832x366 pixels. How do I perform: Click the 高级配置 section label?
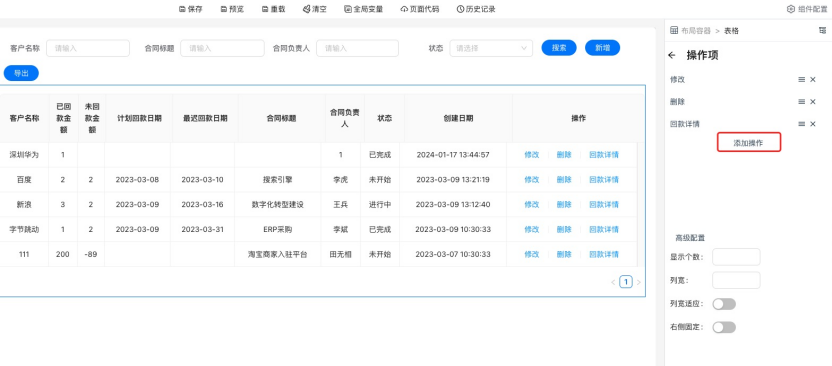(x=690, y=238)
